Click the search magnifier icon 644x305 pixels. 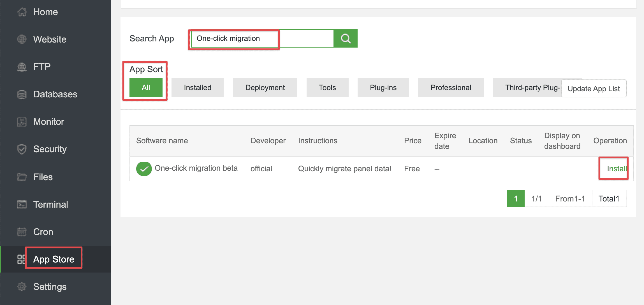click(345, 38)
